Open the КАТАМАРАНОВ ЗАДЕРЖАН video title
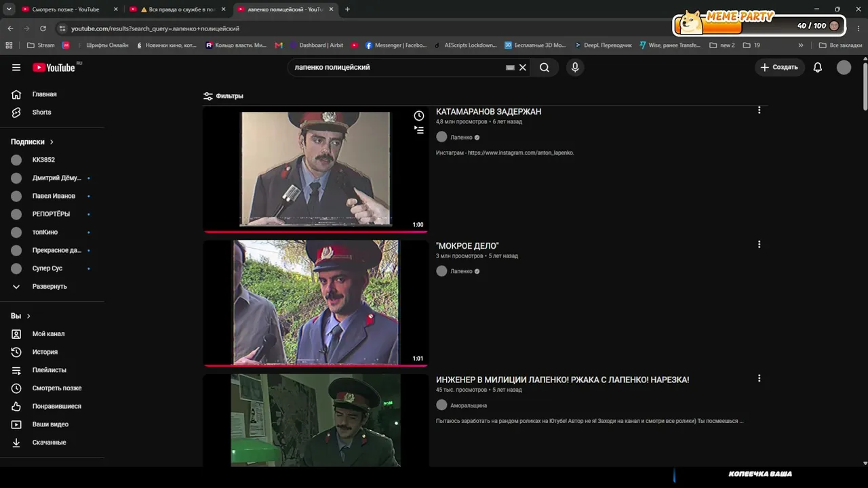The image size is (868, 488). click(488, 112)
